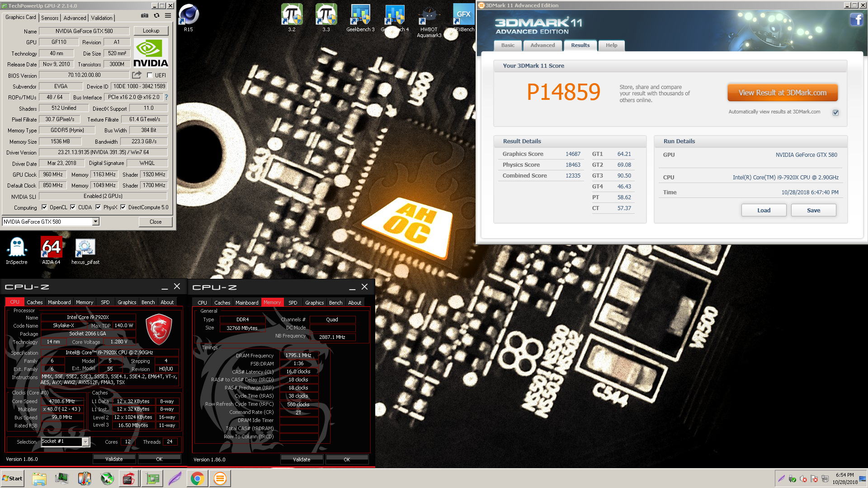Screen dimensions: 868x488
Task: Click the GPU-Z screenshot camera icon
Action: click(x=145, y=16)
